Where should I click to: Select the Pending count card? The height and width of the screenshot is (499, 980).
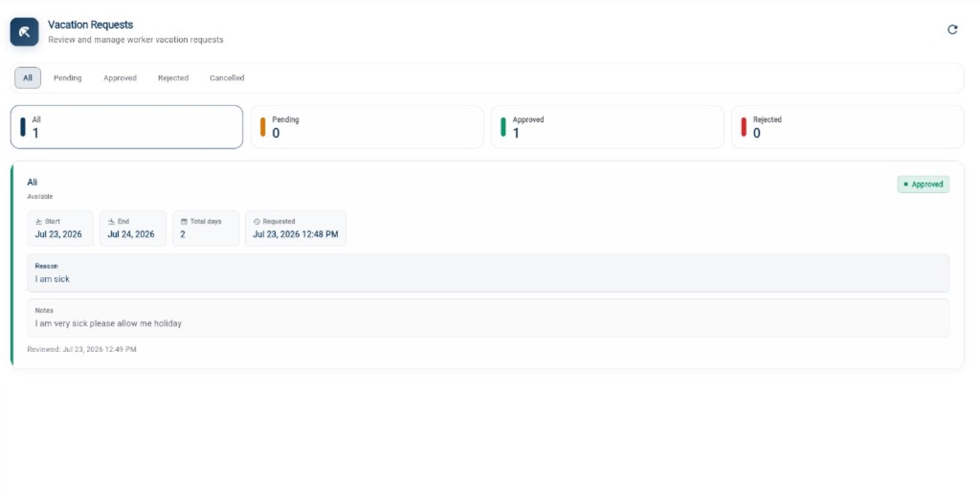pos(367,127)
